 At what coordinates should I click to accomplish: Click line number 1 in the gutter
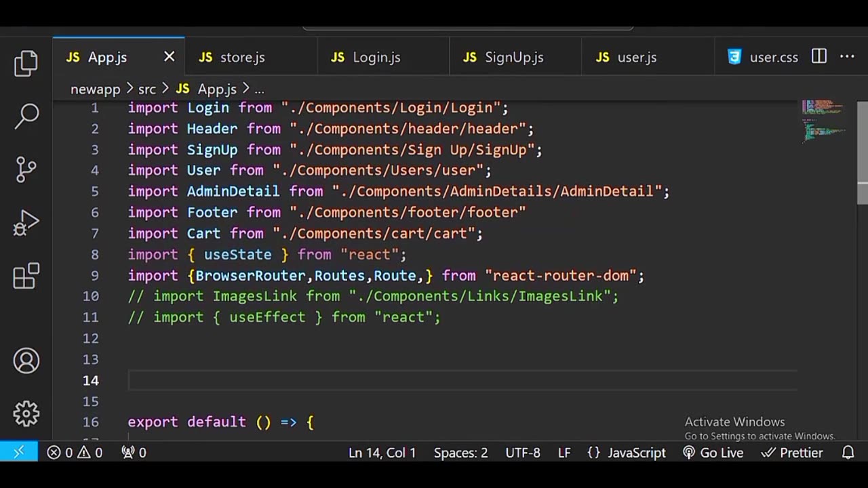pos(95,108)
